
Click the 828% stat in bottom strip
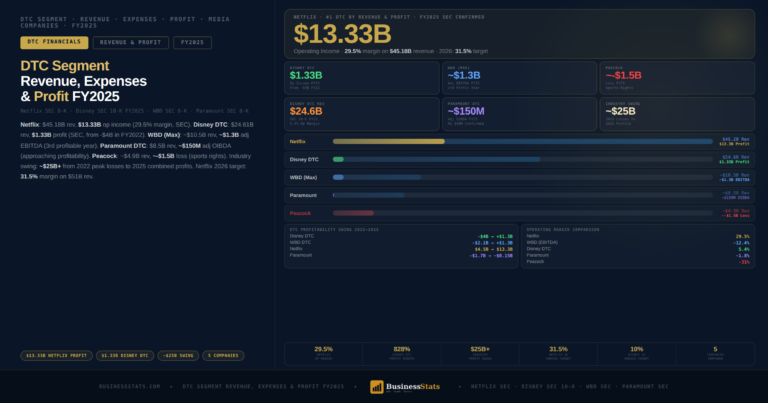(x=402, y=350)
